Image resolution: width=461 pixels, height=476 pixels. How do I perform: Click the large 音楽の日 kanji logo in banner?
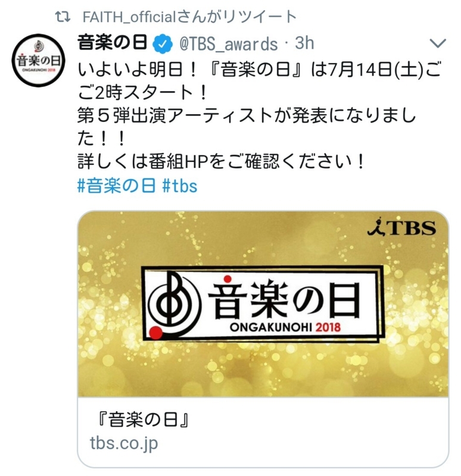[x=284, y=300]
